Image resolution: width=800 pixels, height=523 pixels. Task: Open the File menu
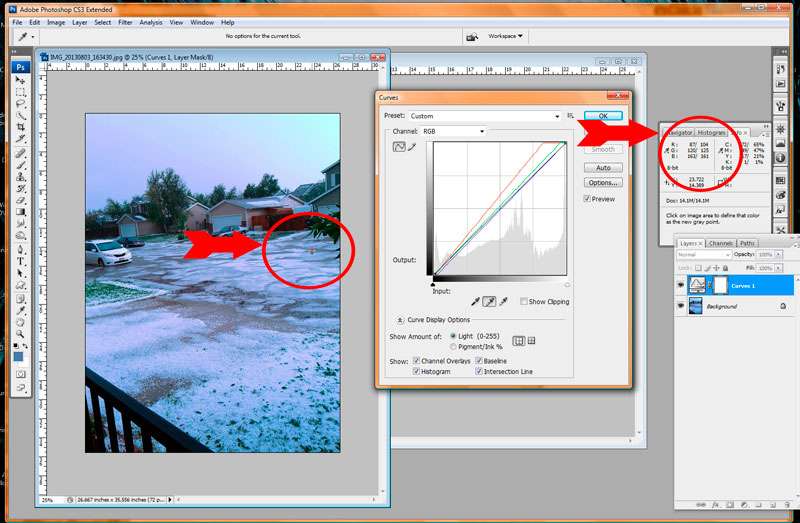click(17, 22)
